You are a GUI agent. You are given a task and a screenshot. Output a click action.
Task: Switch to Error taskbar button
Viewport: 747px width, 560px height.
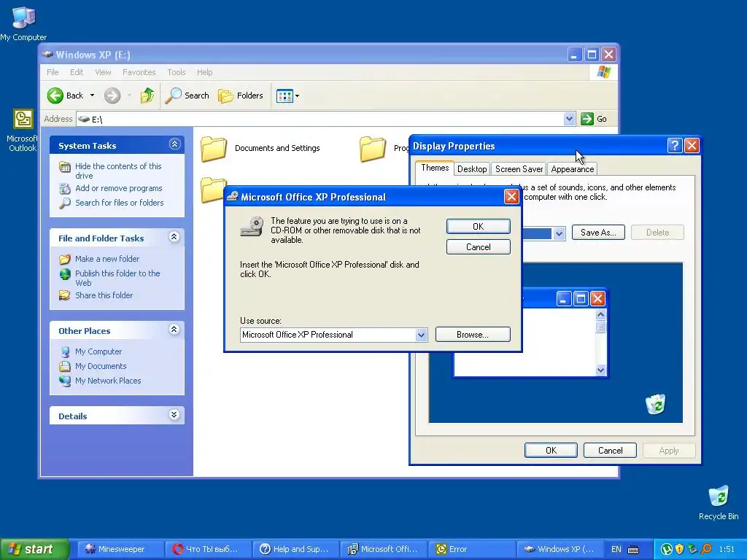pos(472,549)
